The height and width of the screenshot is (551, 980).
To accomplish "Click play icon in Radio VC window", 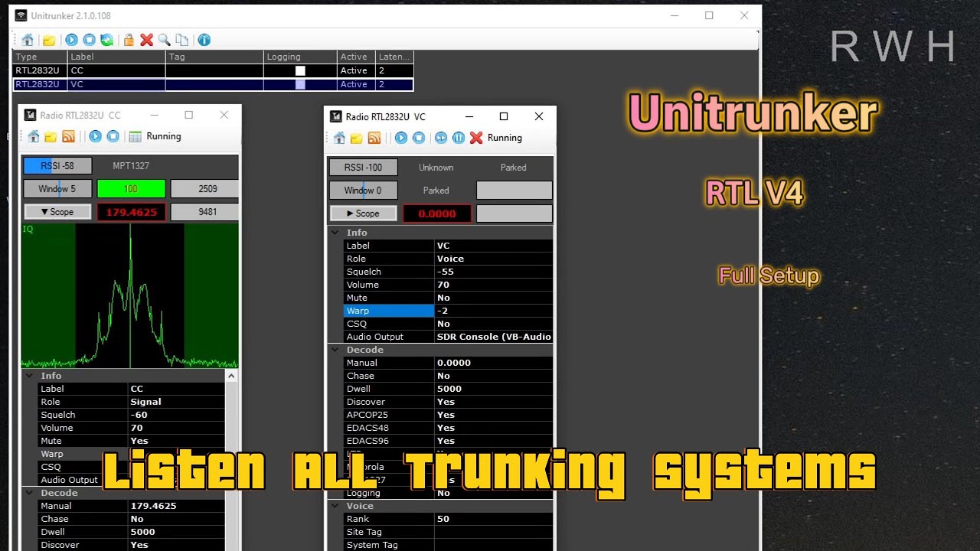I will (x=400, y=138).
